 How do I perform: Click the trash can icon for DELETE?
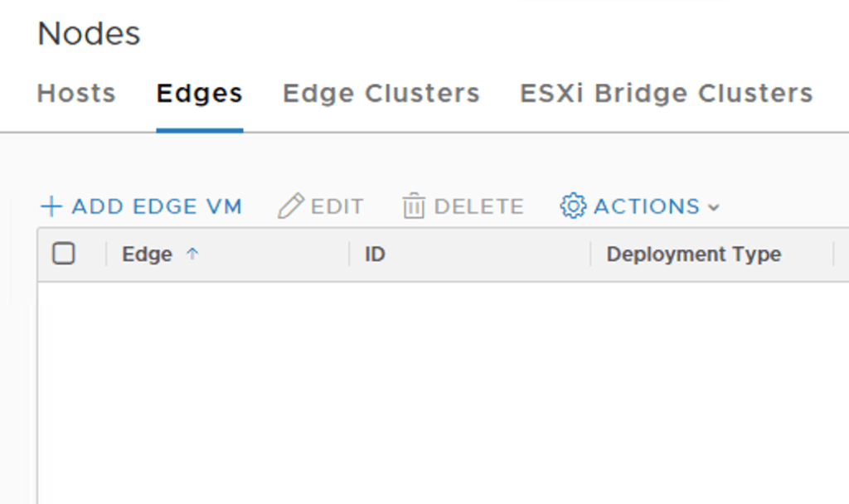tap(413, 206)
